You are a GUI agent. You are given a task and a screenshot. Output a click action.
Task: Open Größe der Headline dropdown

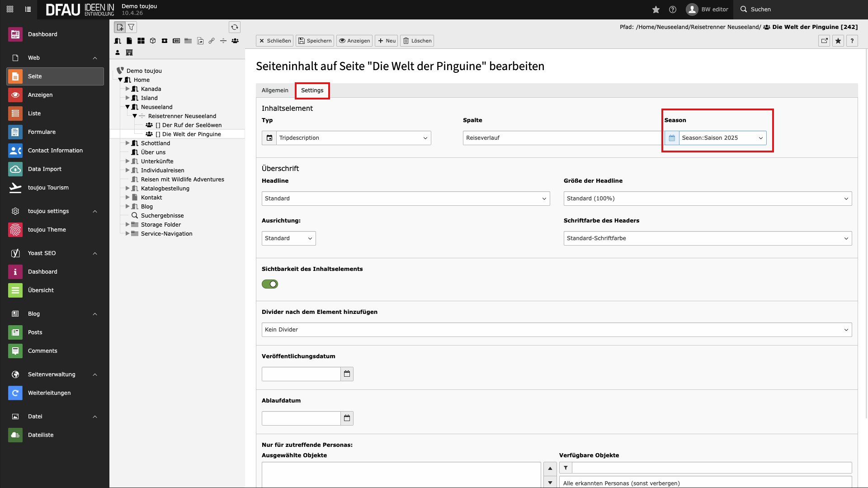coord(708,199)
